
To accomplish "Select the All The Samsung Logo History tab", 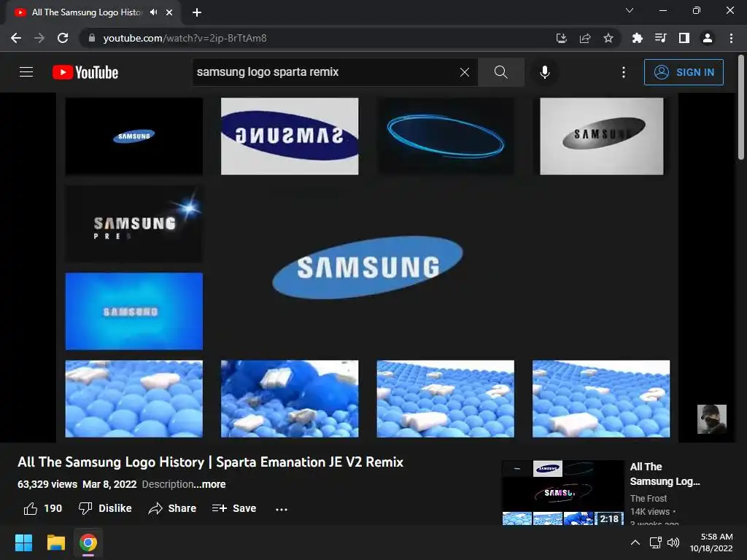I will point(93,12).
